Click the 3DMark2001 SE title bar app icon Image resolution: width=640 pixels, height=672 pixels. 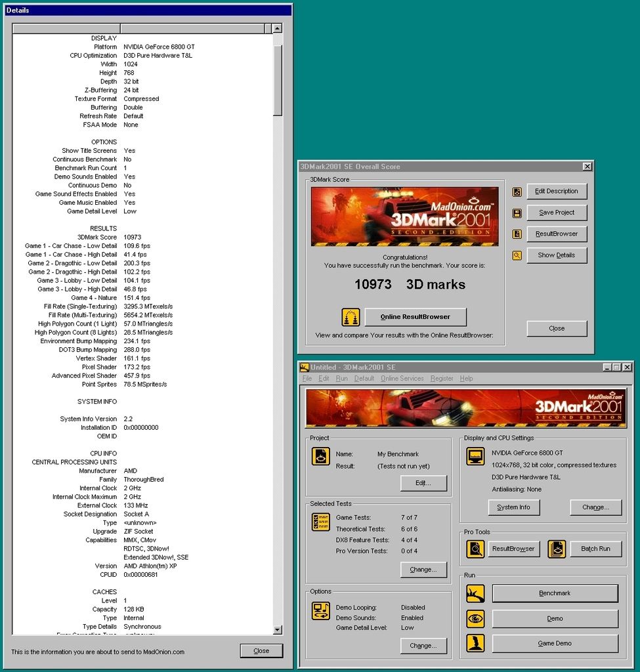[x=305, y=367]
